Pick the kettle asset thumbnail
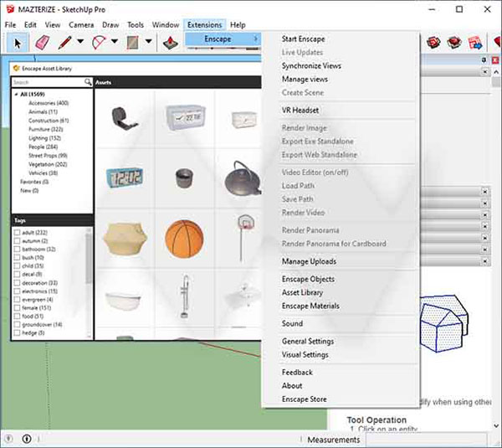Image resolution: width=502 pixels, height=448 pixels. [x=243, y=178]
